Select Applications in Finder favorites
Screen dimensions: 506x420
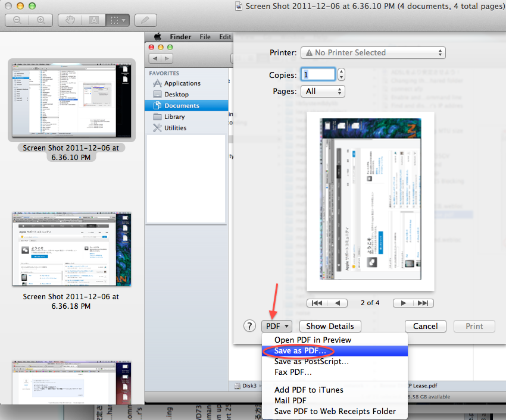[186, 83]
